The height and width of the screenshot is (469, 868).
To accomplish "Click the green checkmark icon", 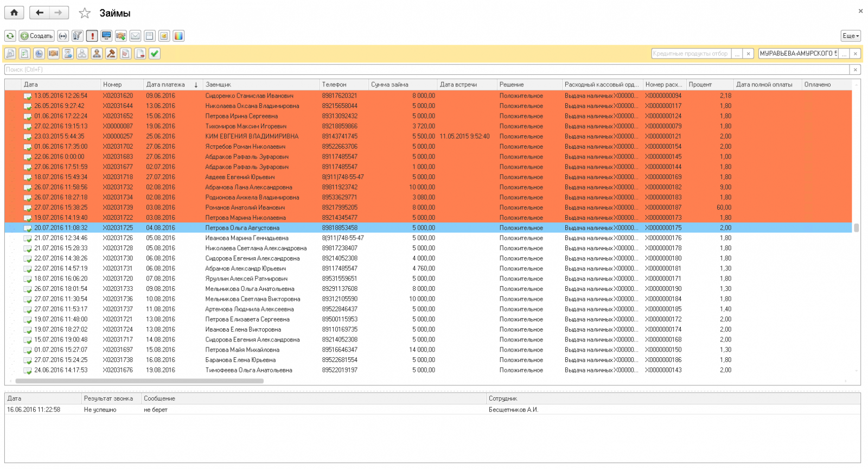I will pos(155,53).
